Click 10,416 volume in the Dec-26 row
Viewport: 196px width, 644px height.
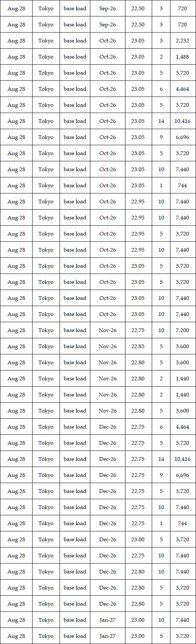182,459
